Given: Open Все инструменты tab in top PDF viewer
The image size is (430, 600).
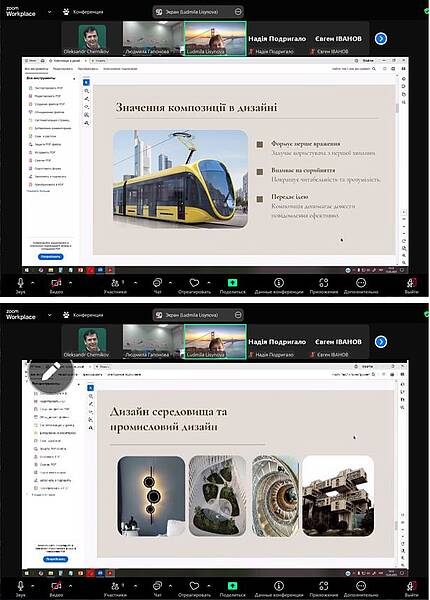Looking at the screenshot, I should pos(37,69).
